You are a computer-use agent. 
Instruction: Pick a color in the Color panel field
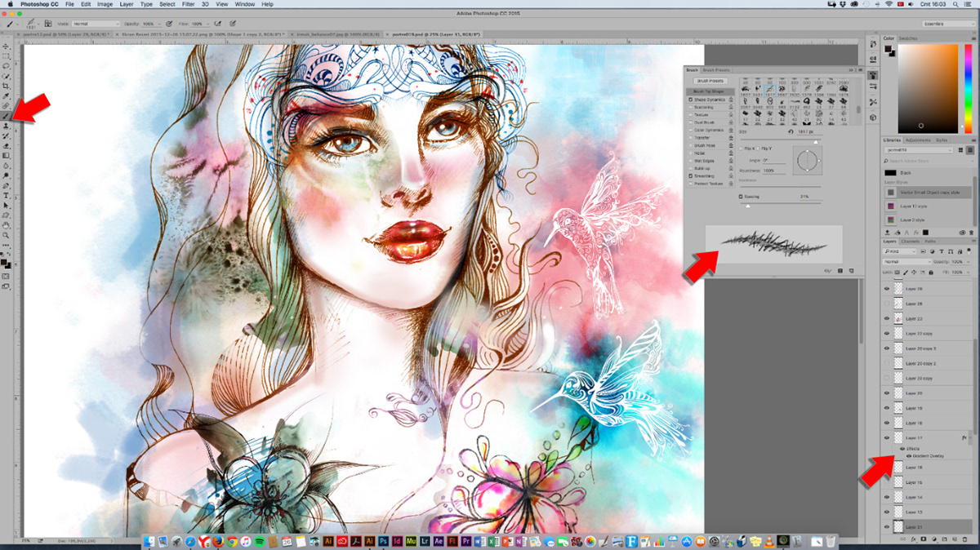[928, 88]
